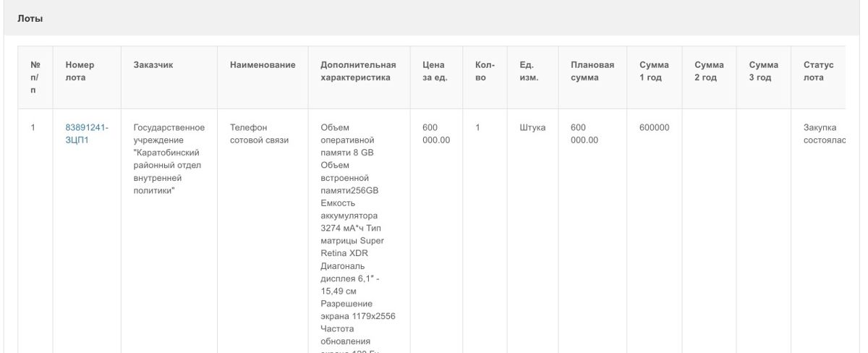The height and width of the screenshot is (353, 868).
Task: Select the "№ п/п" column header
Action: pos(34,77)
